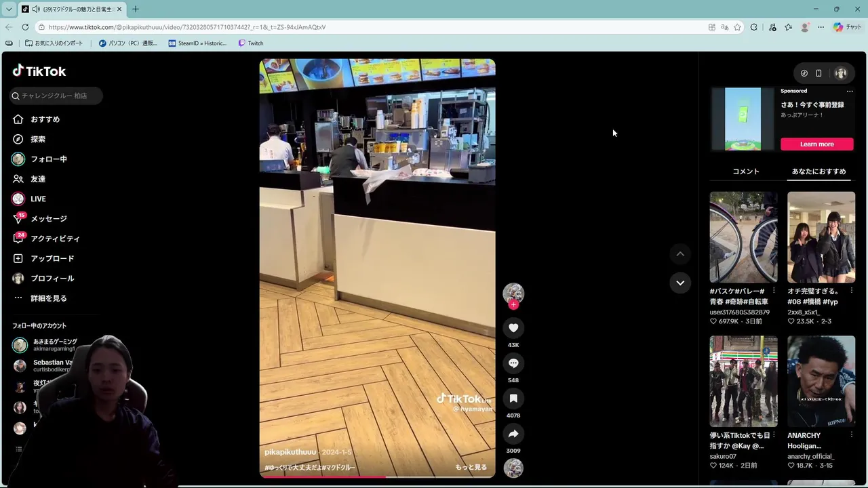Open the bicycle #バスケ video thumbnail
Image resolution: width=868 pixels, height=488 pixels.
744,237
